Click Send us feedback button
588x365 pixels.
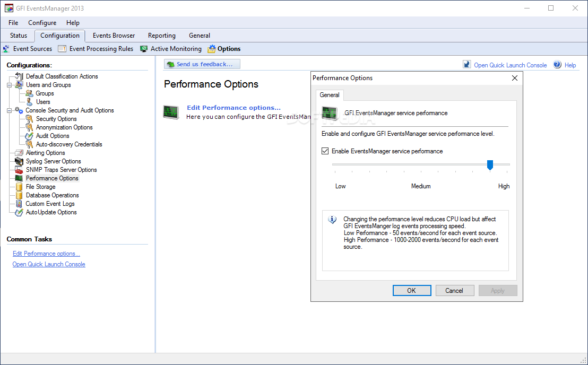(x=202, y=64)
